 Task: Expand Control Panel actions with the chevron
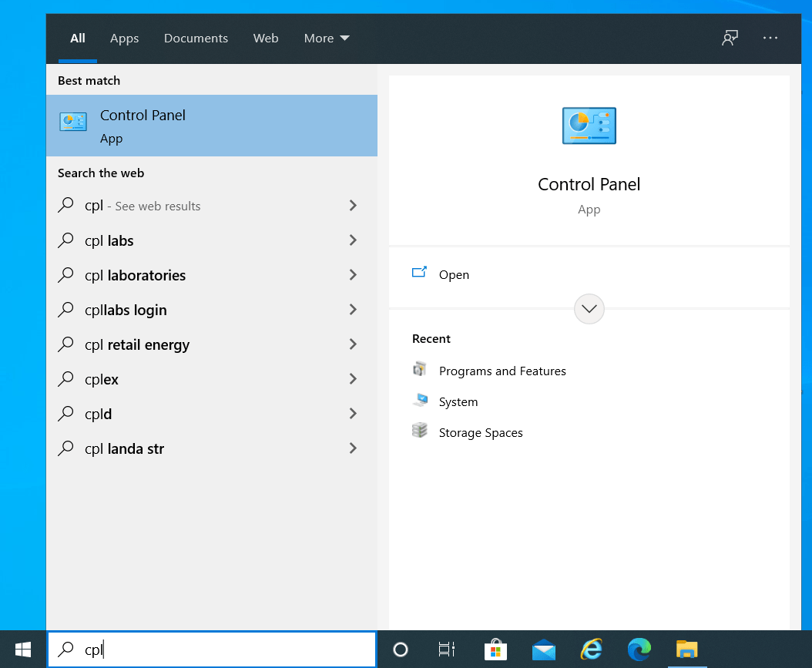pos(589,309)
